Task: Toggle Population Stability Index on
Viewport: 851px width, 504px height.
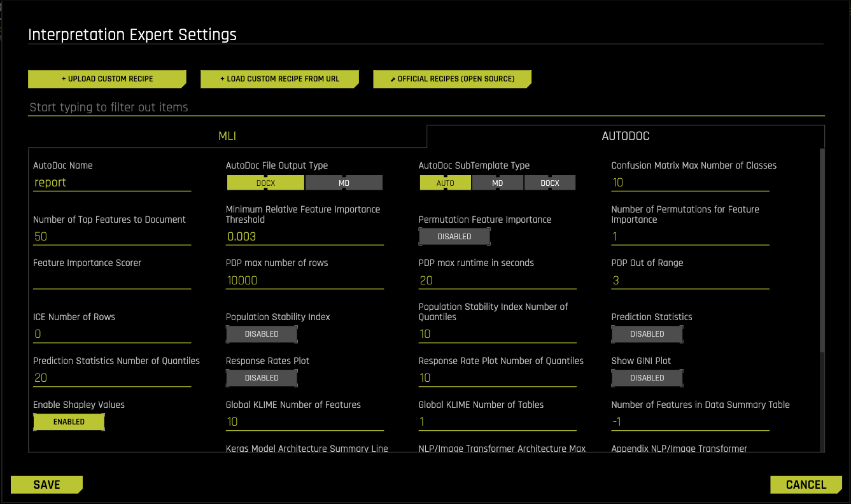Action: pyautogui.click(x=261, y=333)
